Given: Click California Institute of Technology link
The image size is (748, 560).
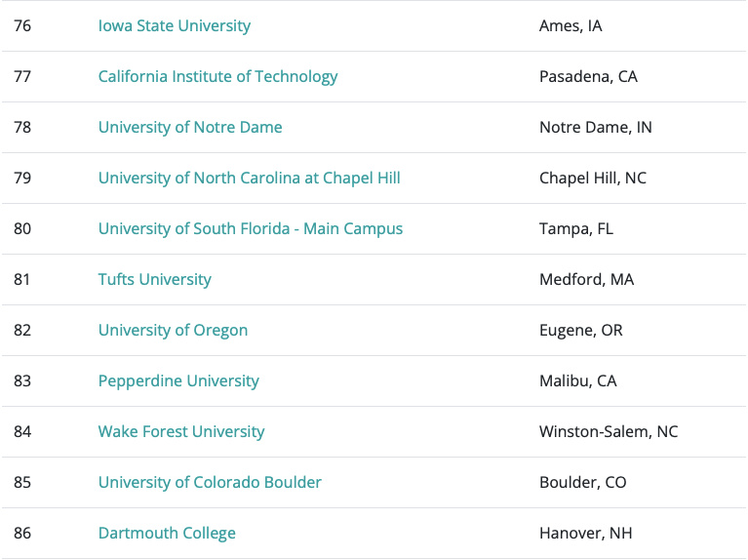Looking at the screenshot, I should coord(217,77).
